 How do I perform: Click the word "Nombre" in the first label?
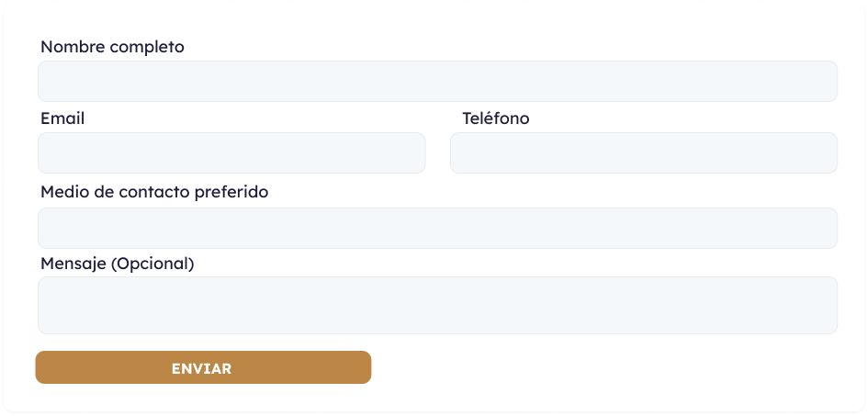pos(72,47)
